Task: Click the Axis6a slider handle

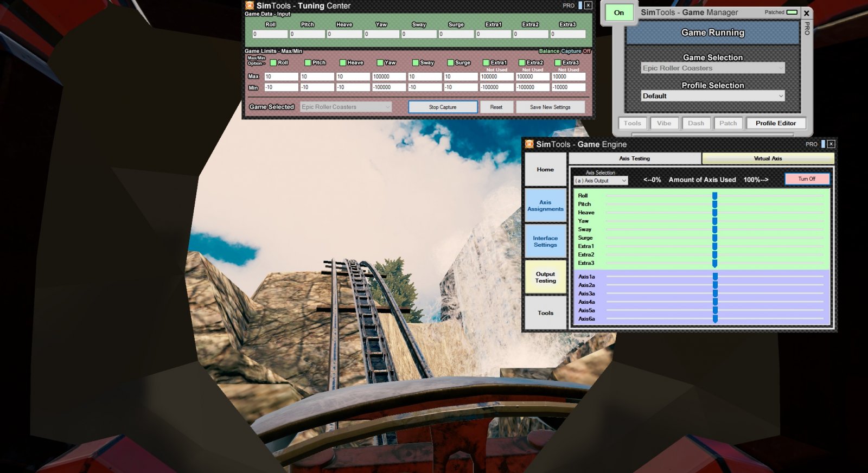Action: pyautogui.click(x=715, y=319)
